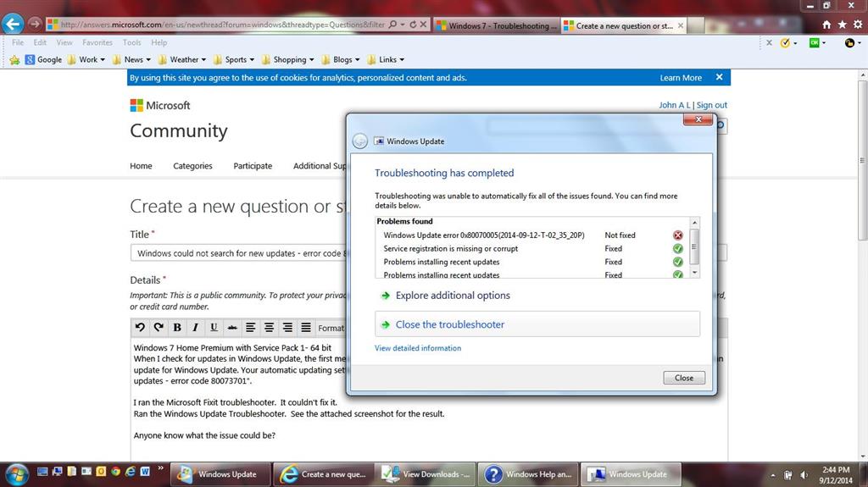Open the Google favorite link

tap(43, 60)
